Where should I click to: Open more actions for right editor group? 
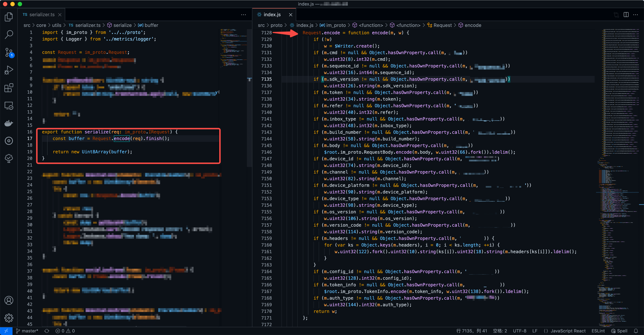[635, 15]
